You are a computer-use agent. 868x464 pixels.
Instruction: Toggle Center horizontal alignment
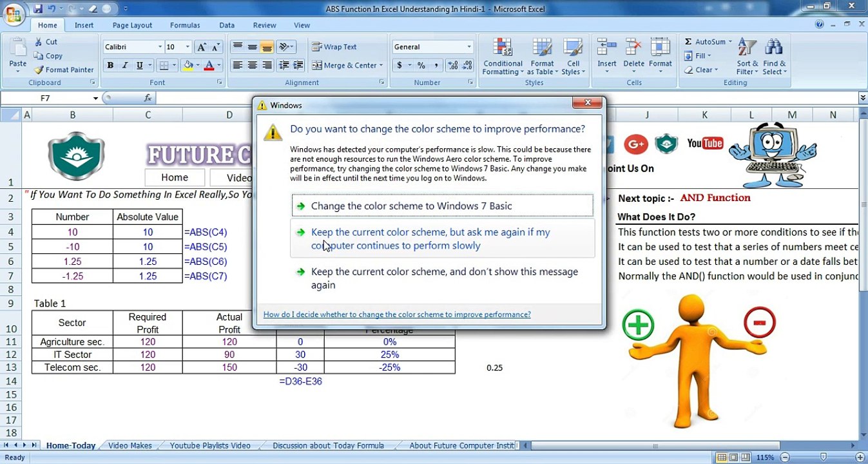[253, 66]
